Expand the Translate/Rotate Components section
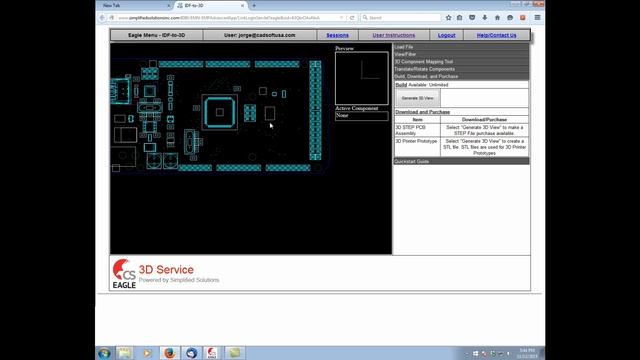Screen dimensions: 640x360 coord(461,69)
